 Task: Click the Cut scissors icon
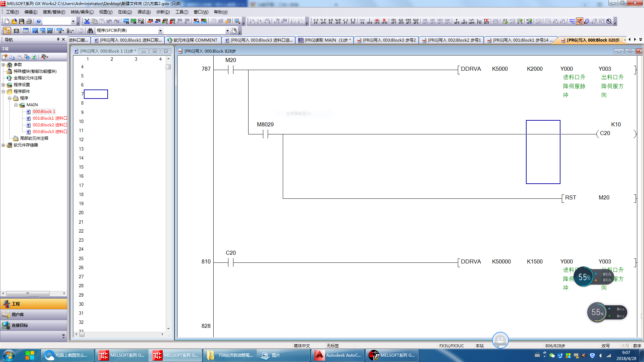coord(87,21)
